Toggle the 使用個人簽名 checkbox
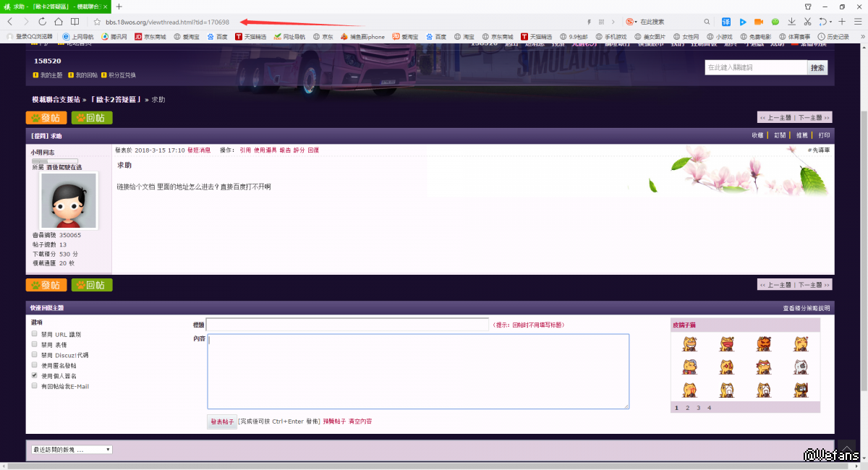This screenshot has height=470, width=868. pyautogui.click(x=34, y=376)
